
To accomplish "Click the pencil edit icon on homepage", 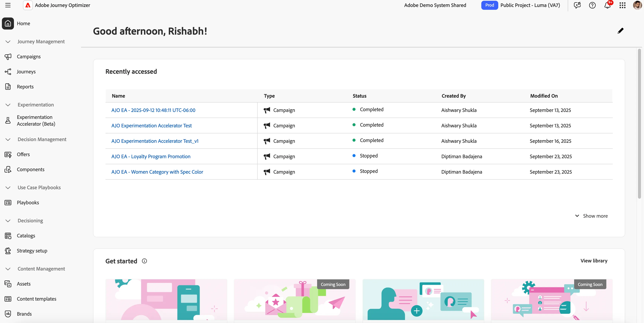I will pyautogui.click(x=620, y=31).
